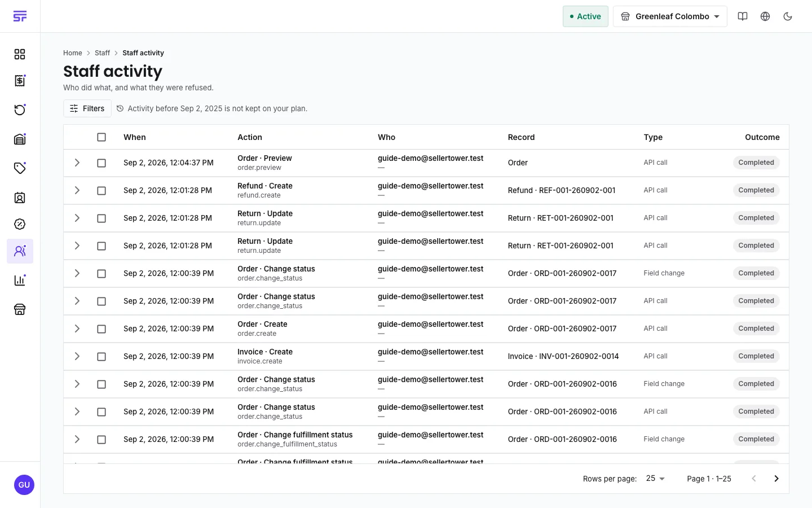Click the refund.create action code

pyautogui.click(x=259, y=195)
